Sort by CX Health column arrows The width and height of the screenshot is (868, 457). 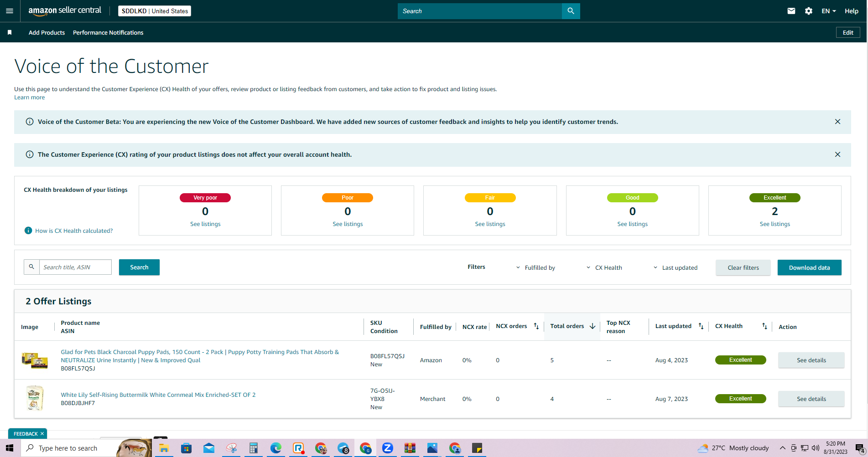[x=765, y=326]
